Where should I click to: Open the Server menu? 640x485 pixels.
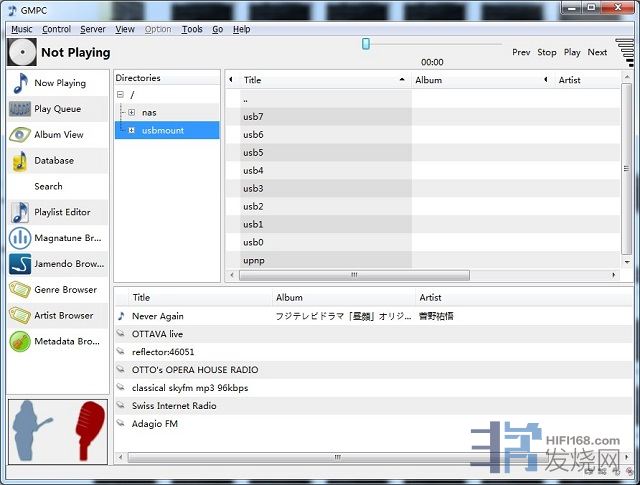[93, 30]
